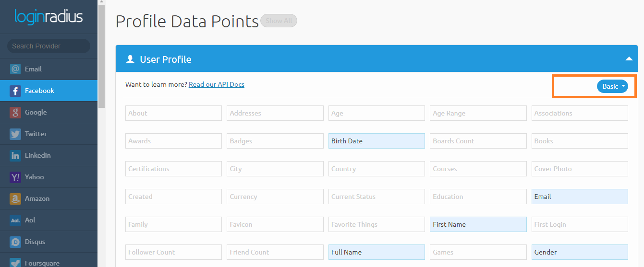This screenshot has height=267, width=644.
Task: Click the Badges data point
Action: 275,141
